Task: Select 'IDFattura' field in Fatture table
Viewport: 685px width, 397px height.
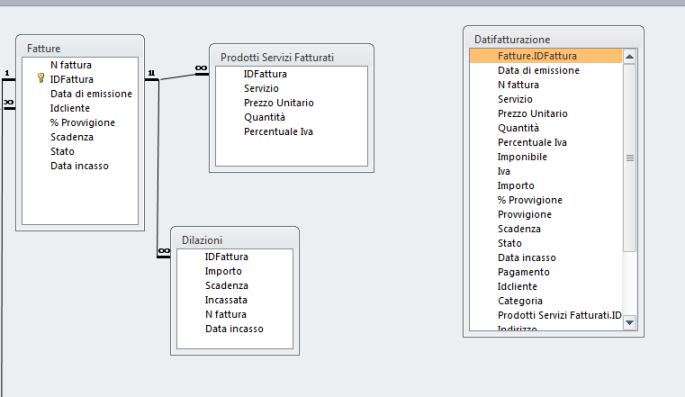Action: tap(72, 79)
